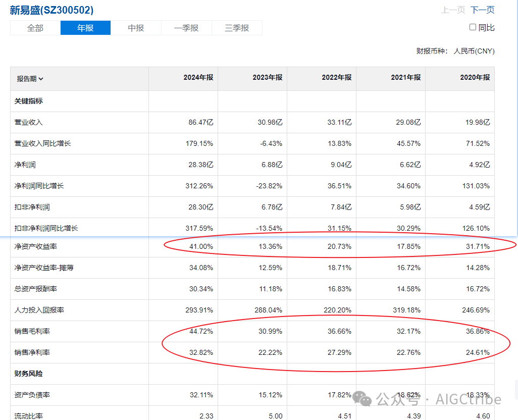Click the 30.34% value
Viewport: 518px width, 420px height.
pos(201,289)
